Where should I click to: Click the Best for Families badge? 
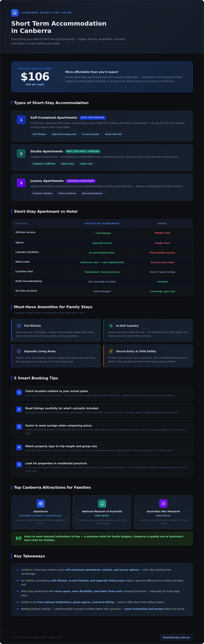(x=92, y=117)
